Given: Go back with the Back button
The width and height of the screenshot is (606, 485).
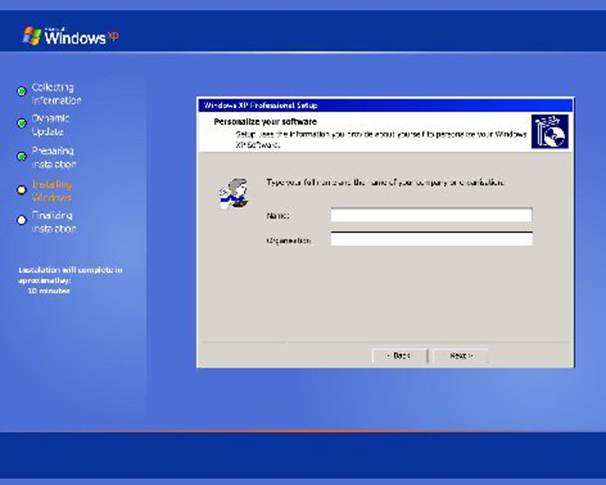Looking at the screenshot, I should tap(400, 356).
